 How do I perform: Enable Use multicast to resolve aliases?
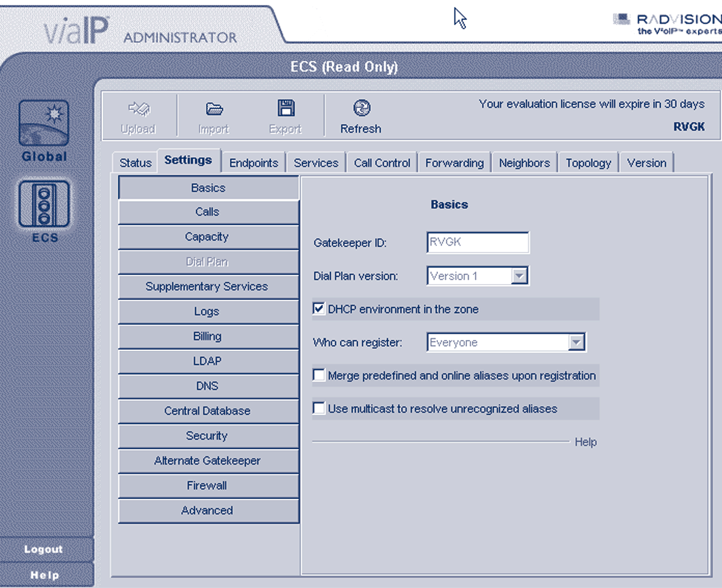click(319, 409)
